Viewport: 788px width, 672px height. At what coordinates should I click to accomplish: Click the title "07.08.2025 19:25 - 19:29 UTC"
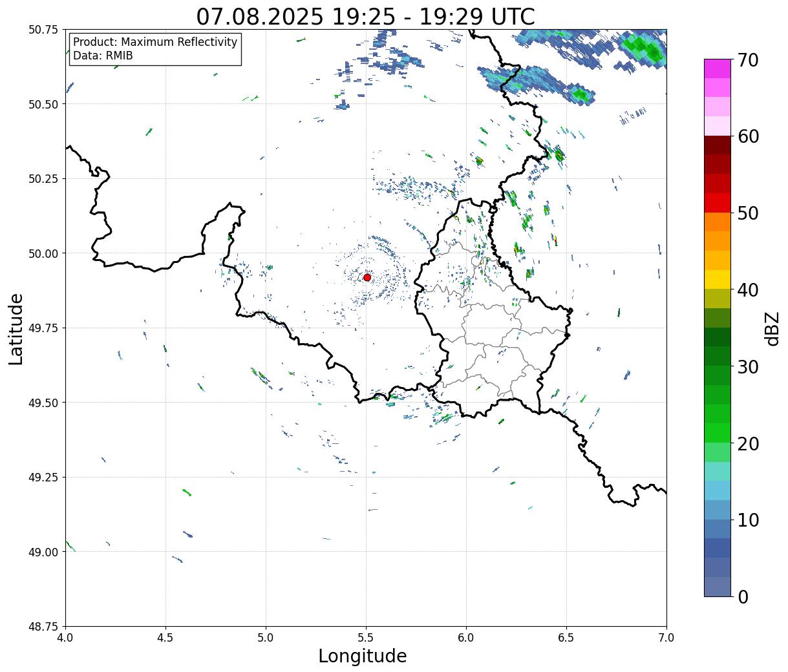[365, 17]
